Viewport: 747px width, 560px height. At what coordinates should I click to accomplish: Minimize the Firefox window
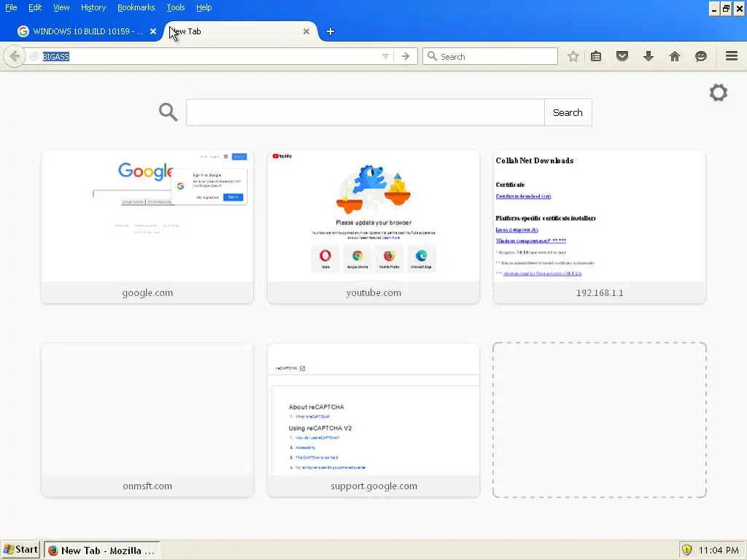(713, 9)
